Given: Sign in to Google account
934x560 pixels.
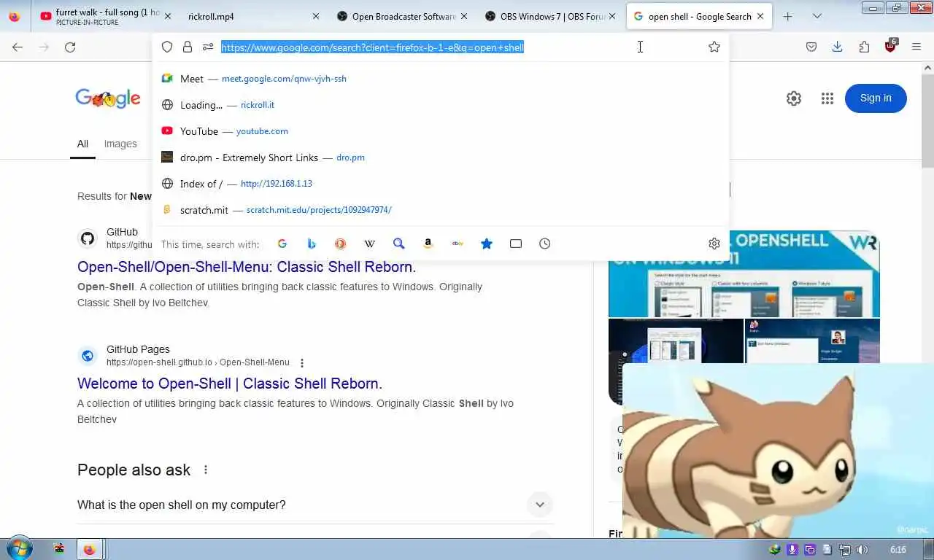Looking at the screenshot, I should pyautogui.click(x=876, y=98).
